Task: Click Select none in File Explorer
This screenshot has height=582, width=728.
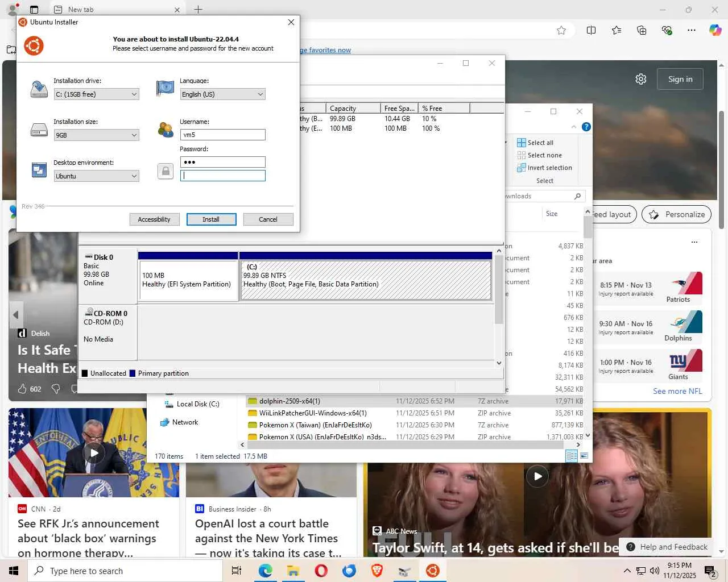Action: (x=539, y=155)
